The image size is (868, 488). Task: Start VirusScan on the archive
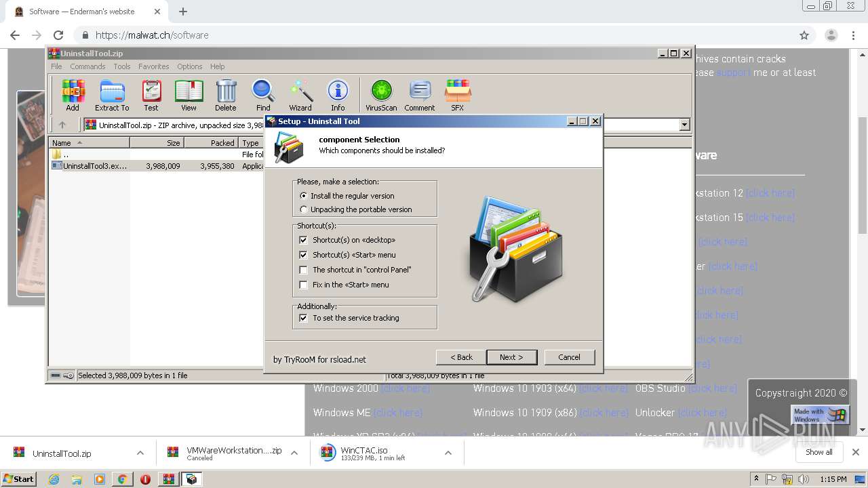pos(381,95)
